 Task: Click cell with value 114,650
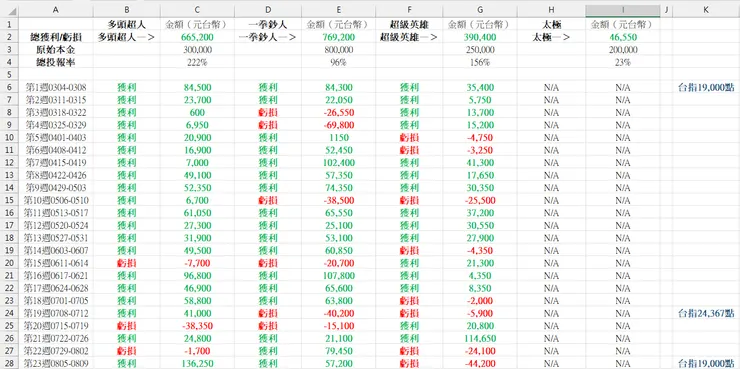pyautogui.click(x=480, y=338)
